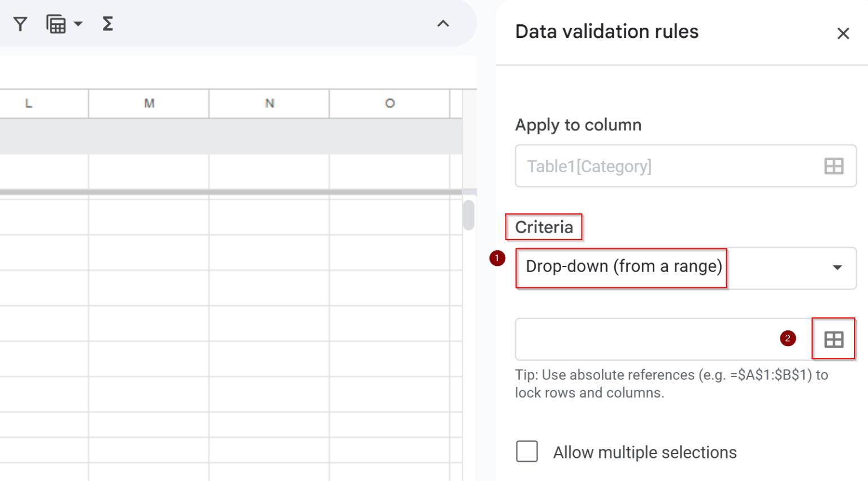Click the vertical scrollbar thumb
The width and height of the screenshot is (868, 481).
pos(468,216)
